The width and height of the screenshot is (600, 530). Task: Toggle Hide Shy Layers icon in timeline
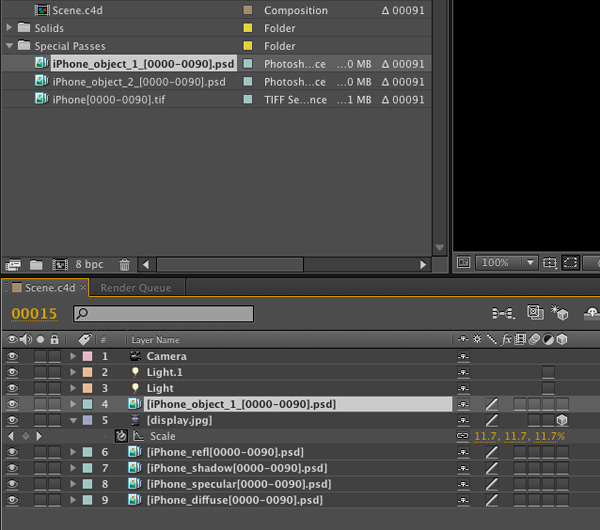[x=592, y=313]
